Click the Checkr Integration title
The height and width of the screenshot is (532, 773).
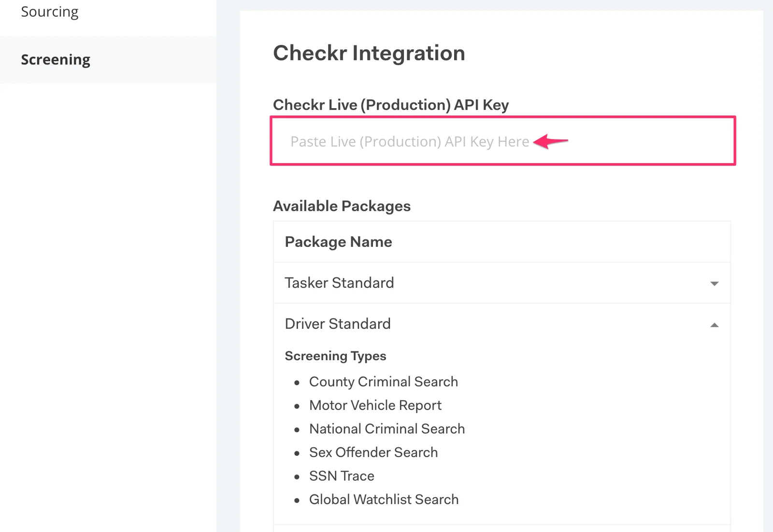pos(369,53)
